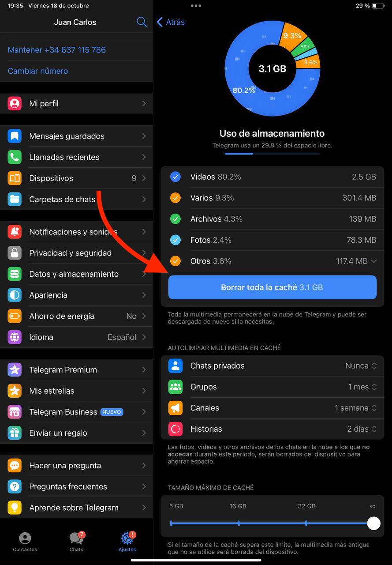The image size is (392, 565).
Task: Open Mi perfil chevron
Action: pos(144,103)
